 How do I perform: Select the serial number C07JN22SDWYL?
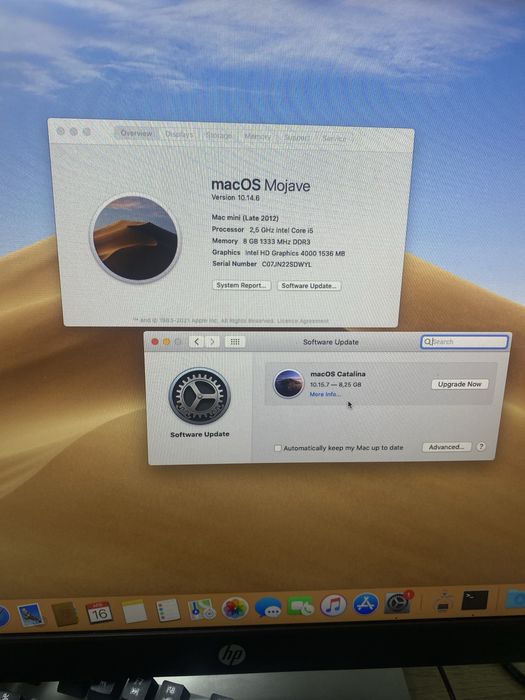[286, 264]
